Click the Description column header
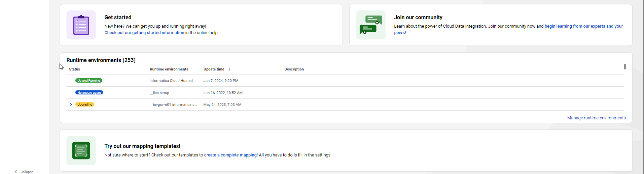Image resolution: width=644 pixels, height=174 pixels. pos(294,69)
